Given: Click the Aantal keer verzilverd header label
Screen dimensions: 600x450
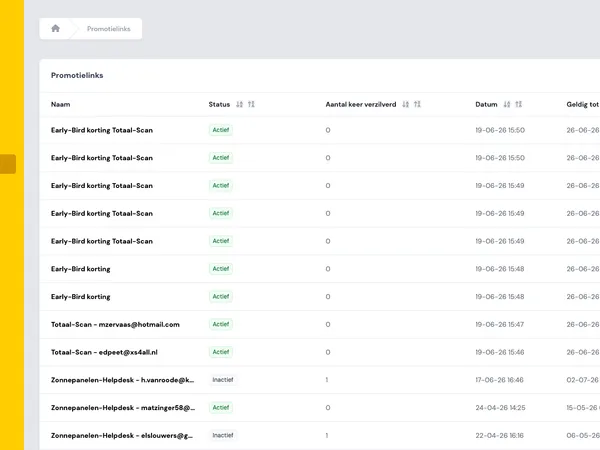Looking at the screenshot, I should click(361, 104).
